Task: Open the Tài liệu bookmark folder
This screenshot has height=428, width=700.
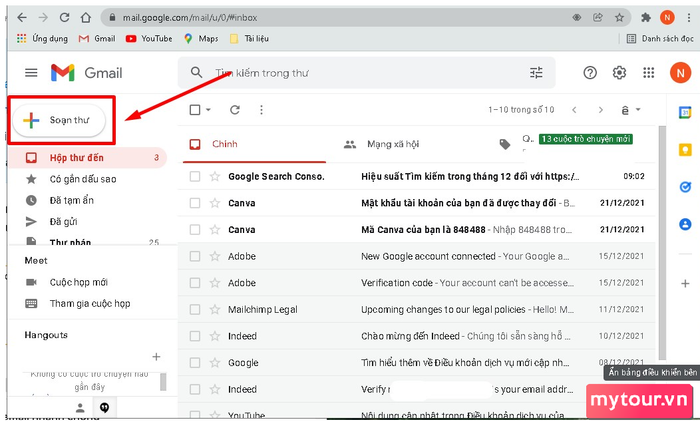Action: 249,38
